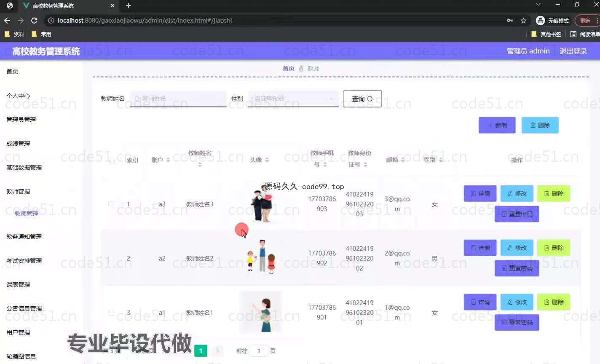This screenshot has width=600, height=364.
Task: Click the browser 更新 button
Action: [x=587, y=20]
